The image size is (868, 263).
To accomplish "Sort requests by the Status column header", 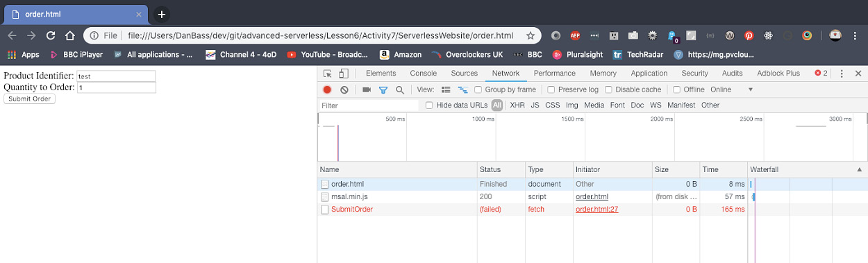I will pos(501,169).
